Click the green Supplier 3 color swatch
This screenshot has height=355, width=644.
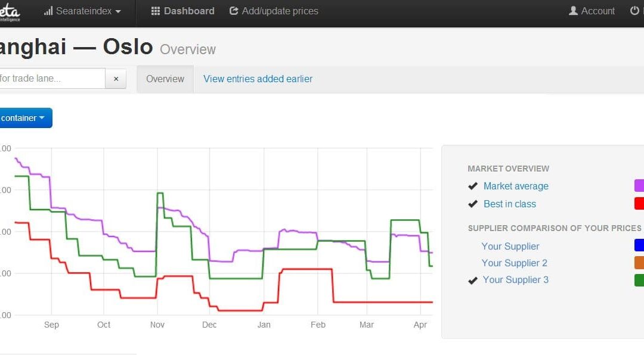639,280
